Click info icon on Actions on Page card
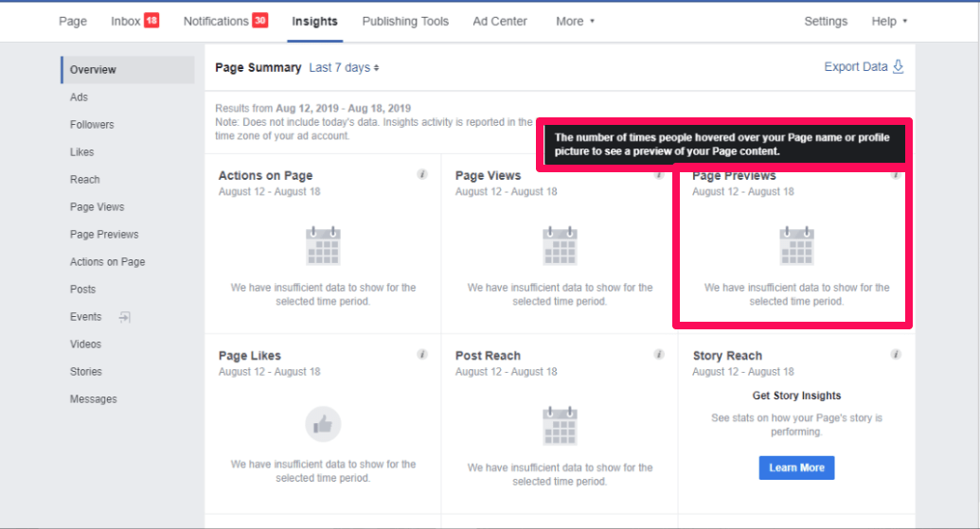 [422, 175]
